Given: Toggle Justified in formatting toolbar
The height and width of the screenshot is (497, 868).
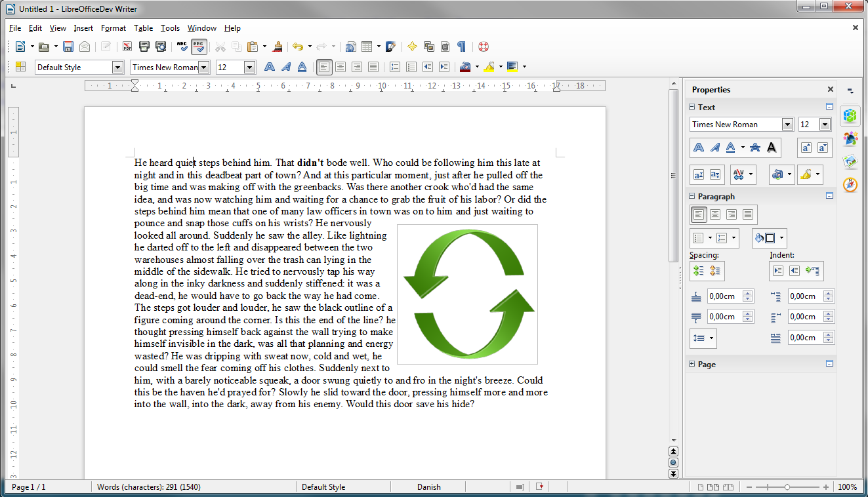Looking at the screenshot, I should (x=373, y=67).
